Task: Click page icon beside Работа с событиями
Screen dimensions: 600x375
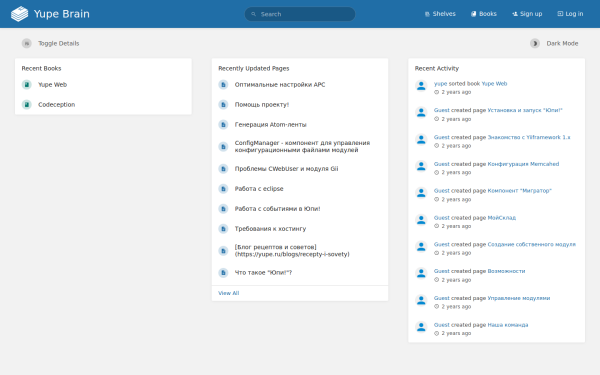Action: [223, 209]
